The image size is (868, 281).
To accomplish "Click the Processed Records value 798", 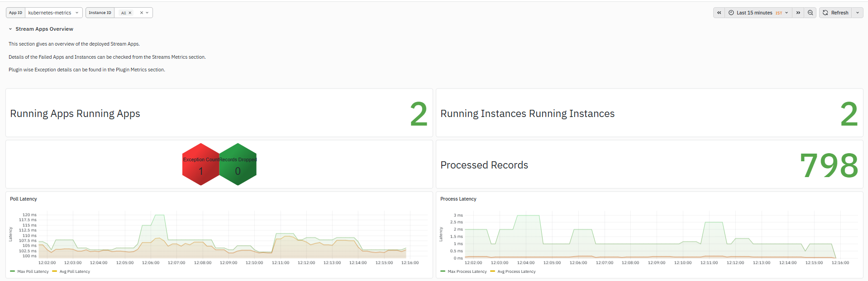I will 829,165.
